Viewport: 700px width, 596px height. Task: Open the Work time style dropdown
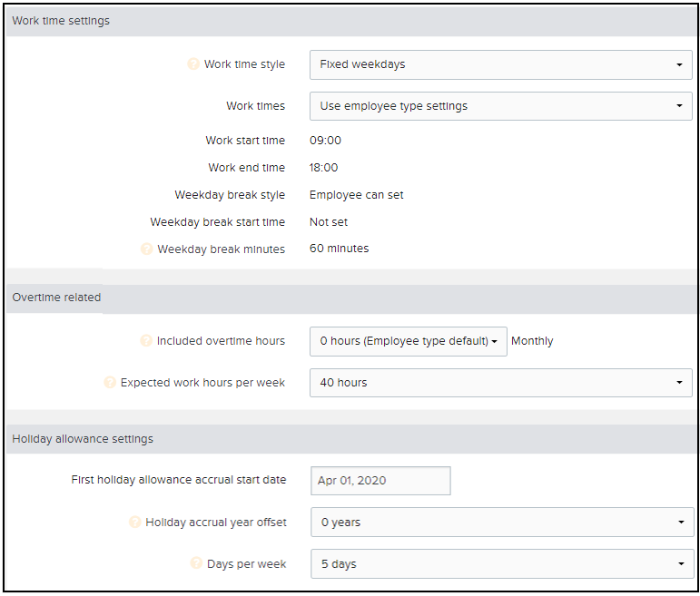pyautogui.click(x=500, y=65)
